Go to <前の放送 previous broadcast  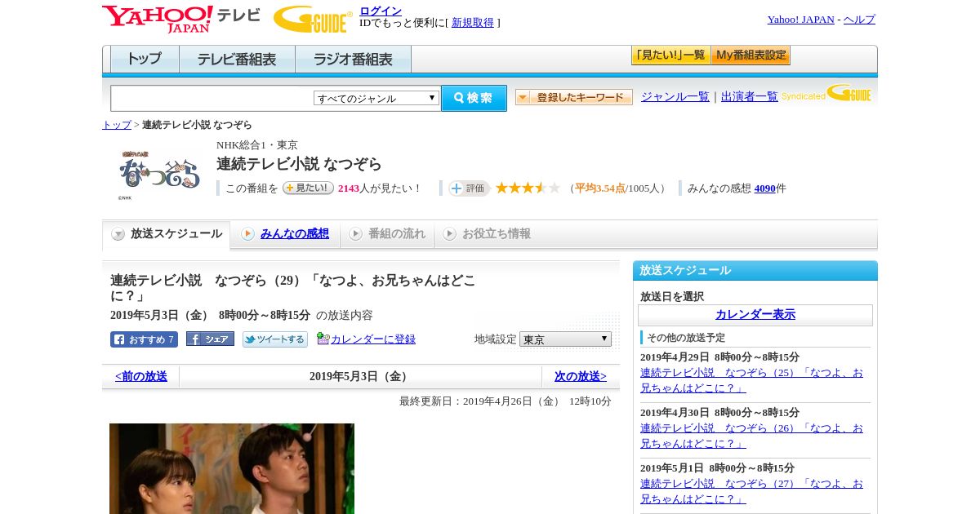tap(141, 377)
